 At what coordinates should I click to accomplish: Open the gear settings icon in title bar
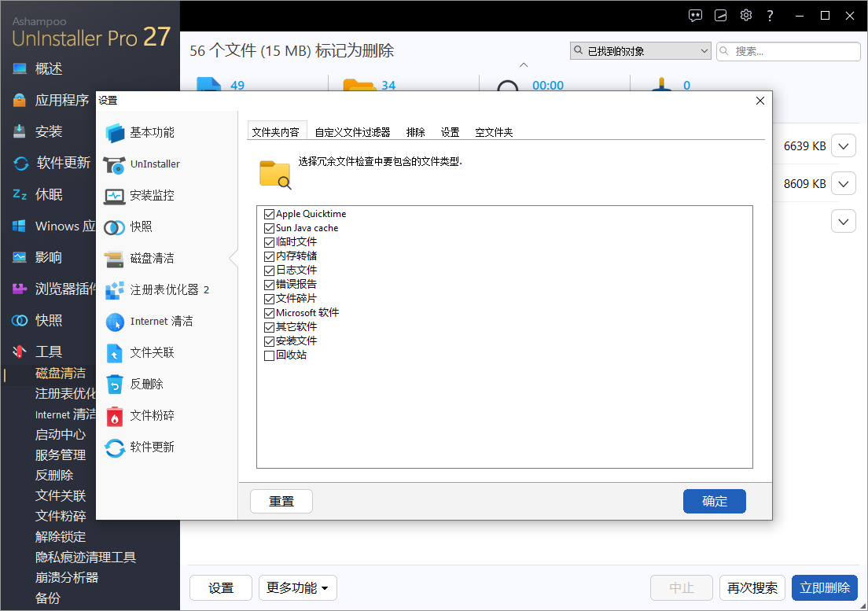(x=745, y=16)
